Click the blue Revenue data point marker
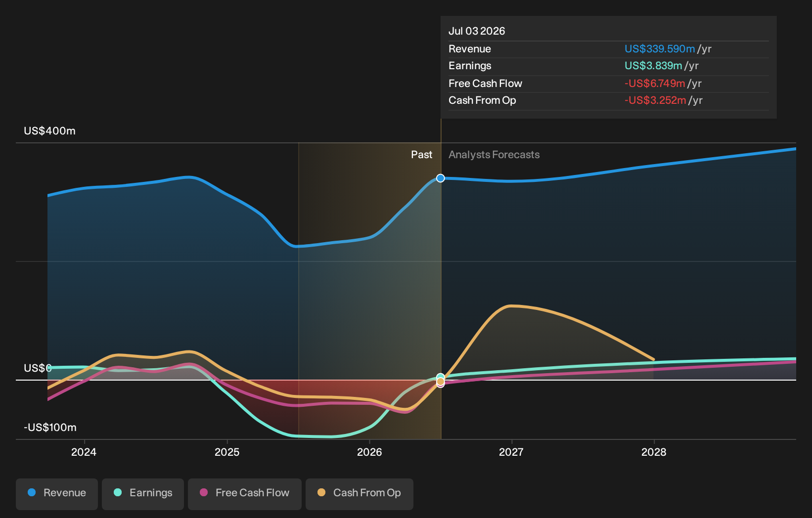The width and height of the screenshot is (812, 518). (x=441, y=178)
